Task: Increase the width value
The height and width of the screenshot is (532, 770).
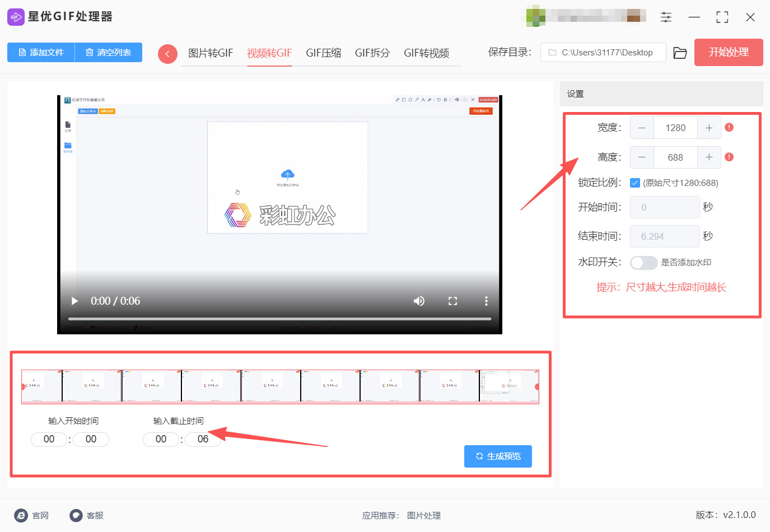Action: pyautogui.click(x=709, y=128)
